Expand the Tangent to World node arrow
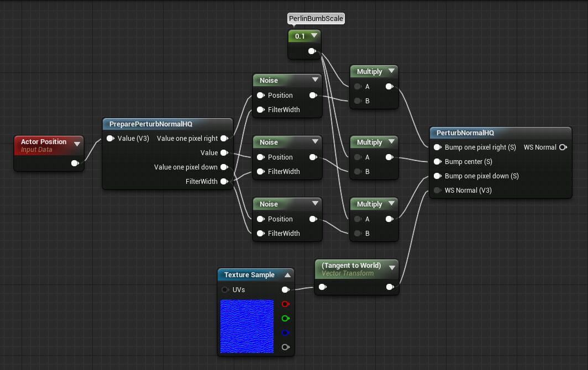 [392, 268]
